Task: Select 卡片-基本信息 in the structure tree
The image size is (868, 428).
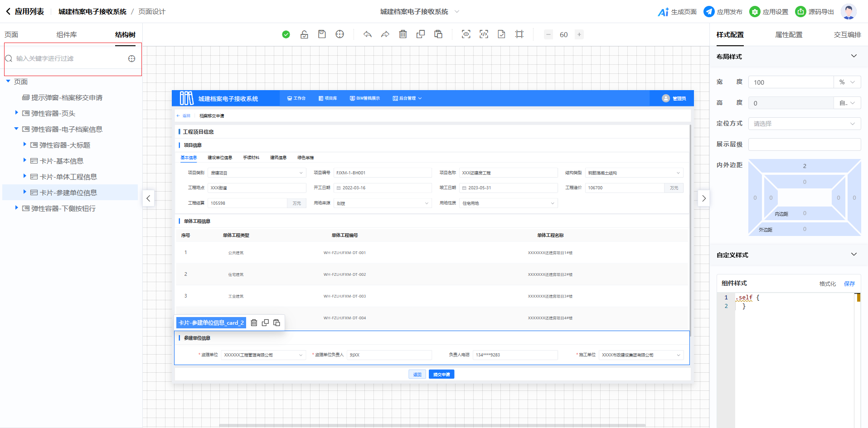Action: click(62, 161)
